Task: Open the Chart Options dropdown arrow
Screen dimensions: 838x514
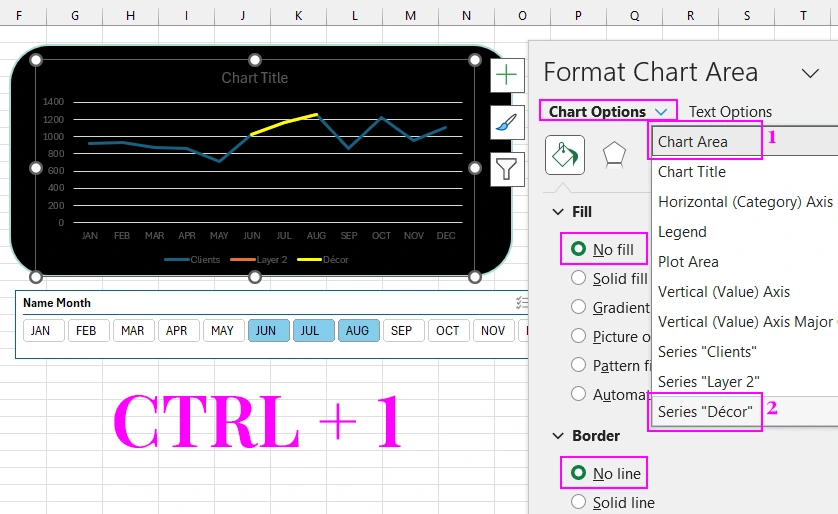Action: [661, 112]
